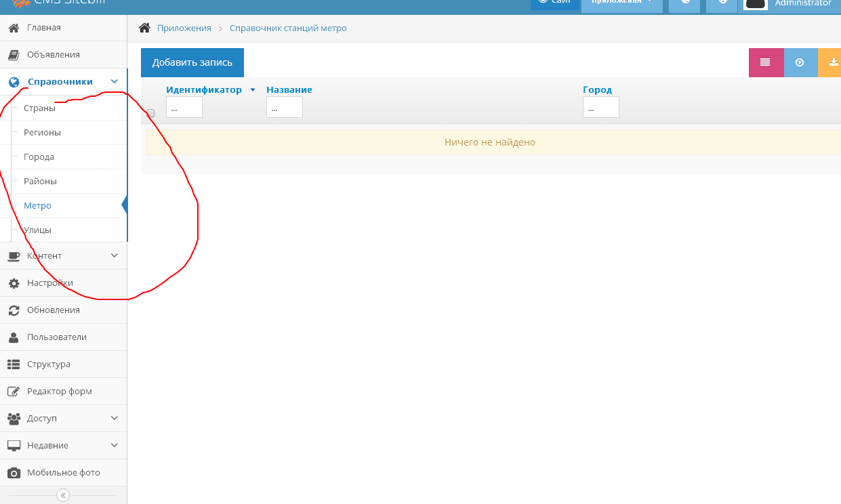This screenshot has height=504, width=841.
Task: Click the Объявления book icon
Action: [14, 55]
